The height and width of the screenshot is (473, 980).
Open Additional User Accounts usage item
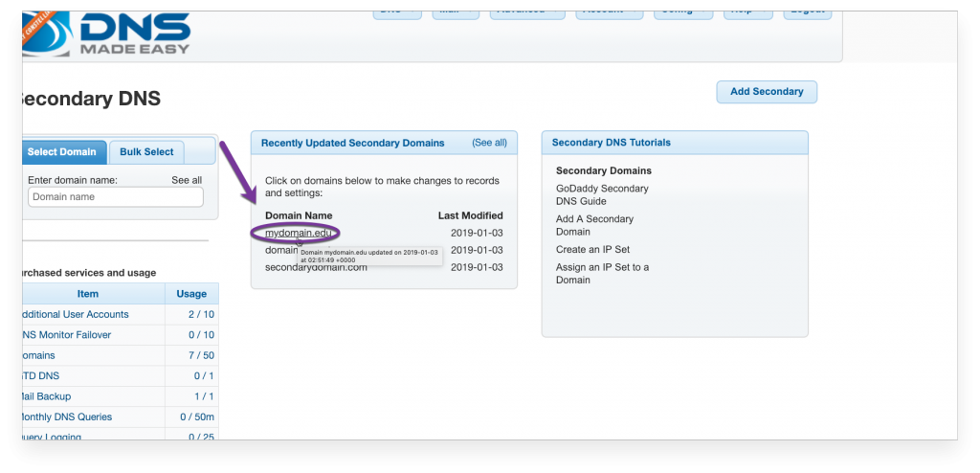pos(75,314)
